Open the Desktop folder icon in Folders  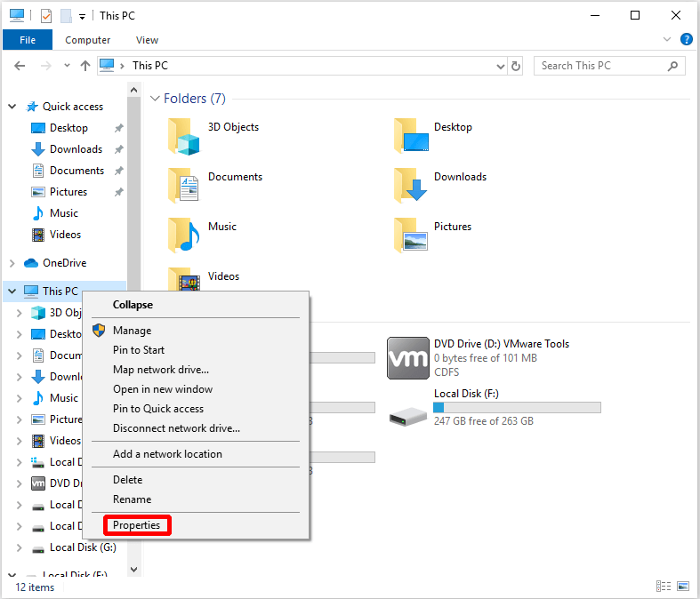[x=411, y=136]
